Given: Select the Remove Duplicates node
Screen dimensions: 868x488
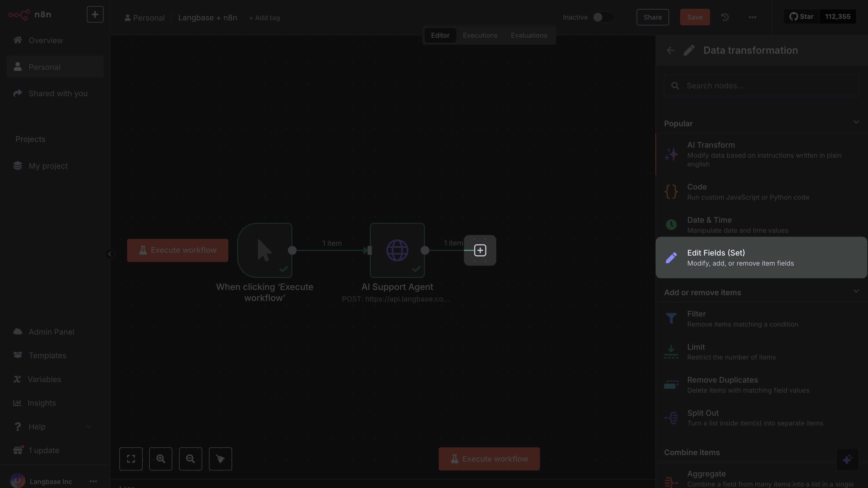Looking at the screenshot, I should click(x=762, y=385).
